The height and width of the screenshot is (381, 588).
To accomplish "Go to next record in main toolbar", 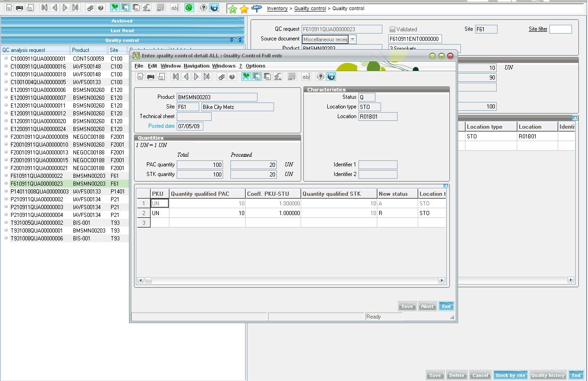I will click(65, 8).
